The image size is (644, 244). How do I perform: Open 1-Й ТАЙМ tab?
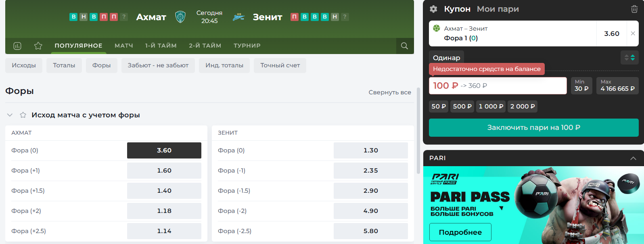tap(161, 46)
